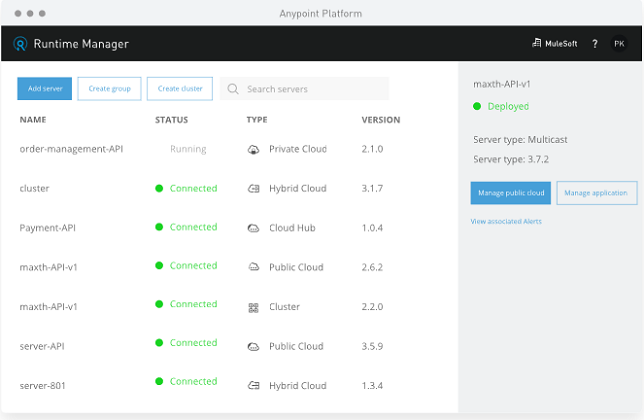Click Server type: Multicast text
This screenshot has width=644, height=420.
pos(520,140)
